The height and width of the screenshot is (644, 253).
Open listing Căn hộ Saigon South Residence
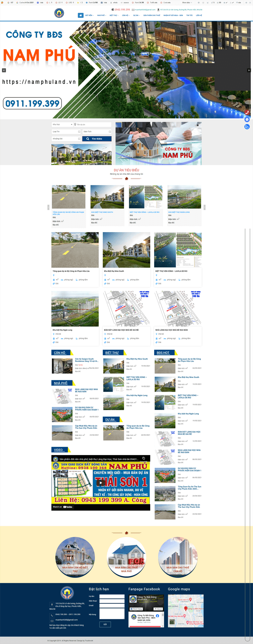pos(87,360)
